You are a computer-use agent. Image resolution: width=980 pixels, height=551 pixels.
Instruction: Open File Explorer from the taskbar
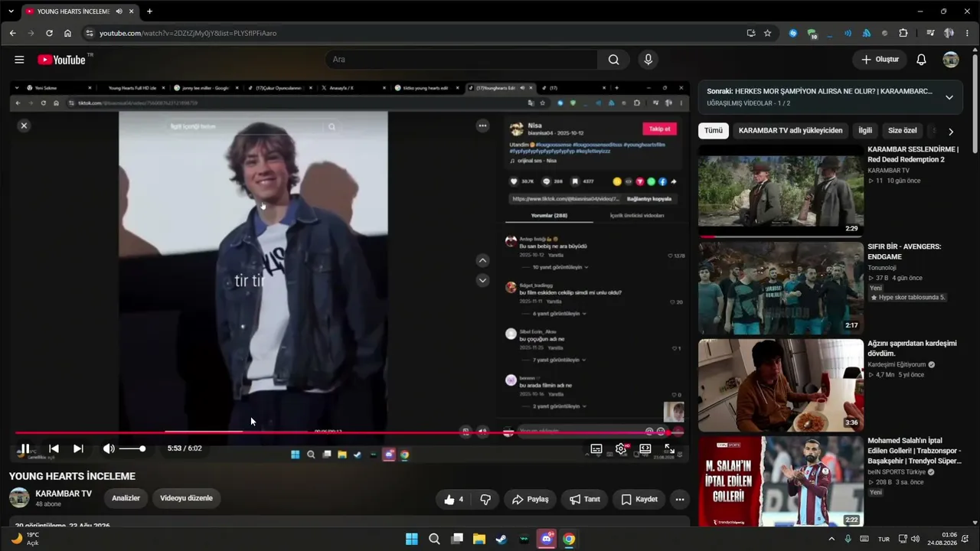(479, 539)
